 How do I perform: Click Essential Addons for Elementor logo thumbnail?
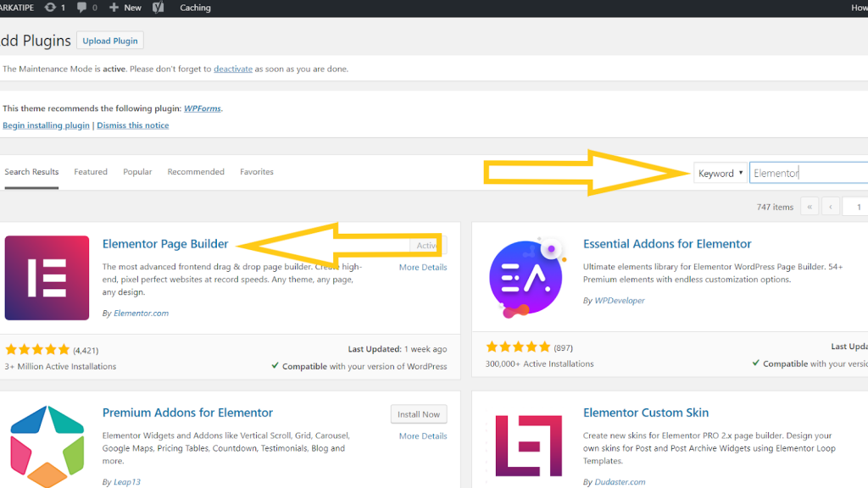[x=526, y=278]
